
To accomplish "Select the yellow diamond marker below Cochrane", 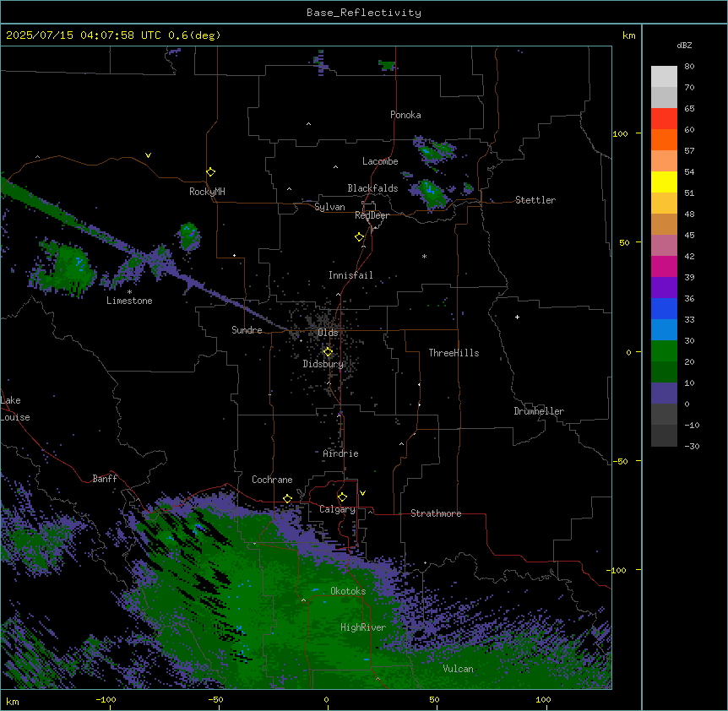I will click(x=287, y=499).
